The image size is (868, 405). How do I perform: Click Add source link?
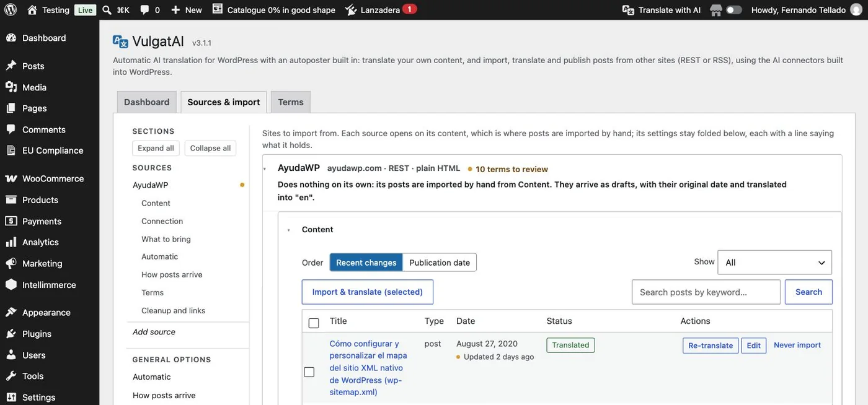[x=154, y=332]
